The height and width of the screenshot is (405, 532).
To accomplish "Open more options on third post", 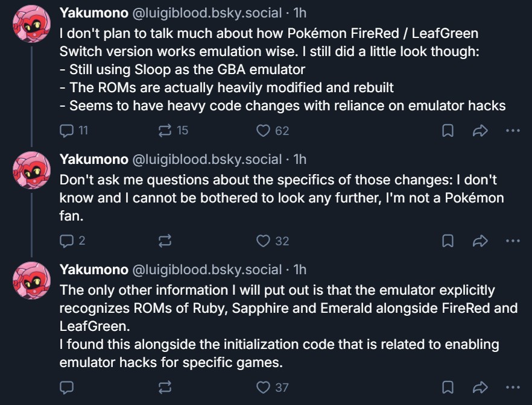I will point(513,387).
